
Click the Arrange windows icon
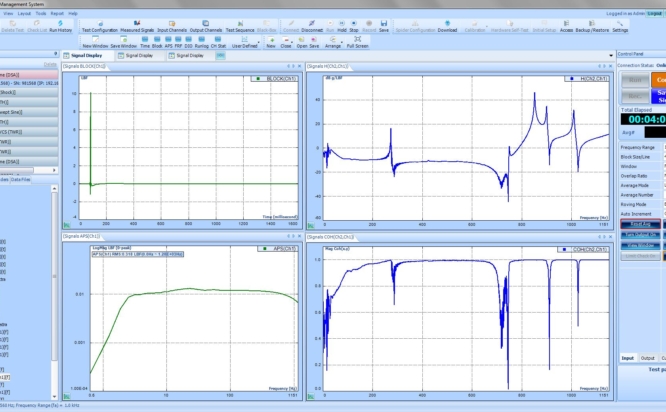click(x=333, y=42)
